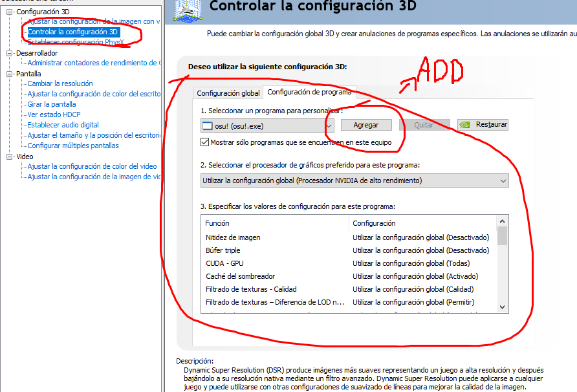Switch to Configuración global tab
The height and width of the screenshot is (392, 577).
click(x=228, y=93)
